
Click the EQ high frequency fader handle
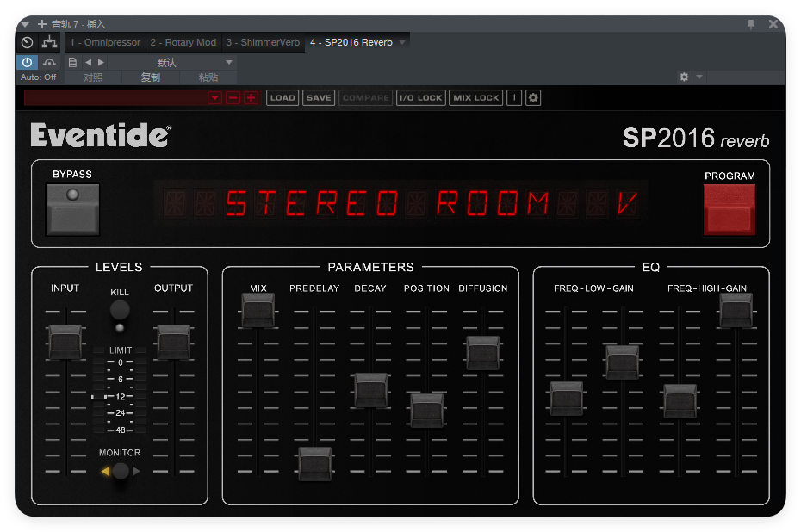(680, 401)
